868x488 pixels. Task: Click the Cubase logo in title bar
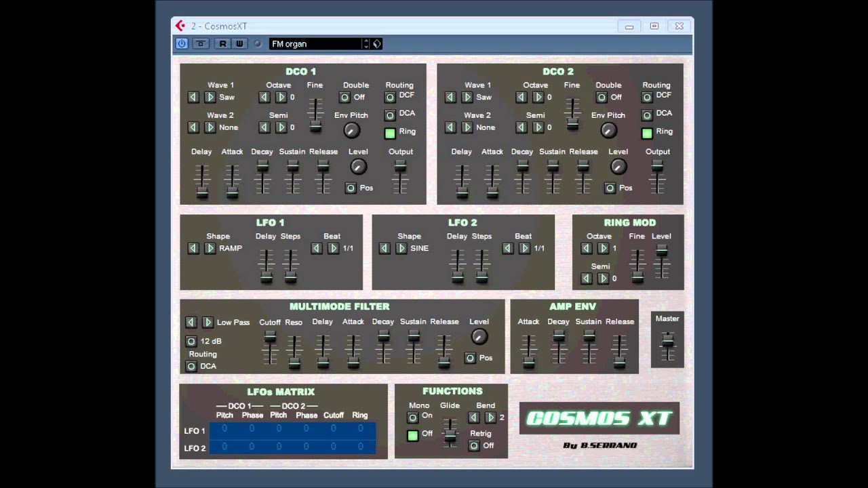tap(180, 26)
